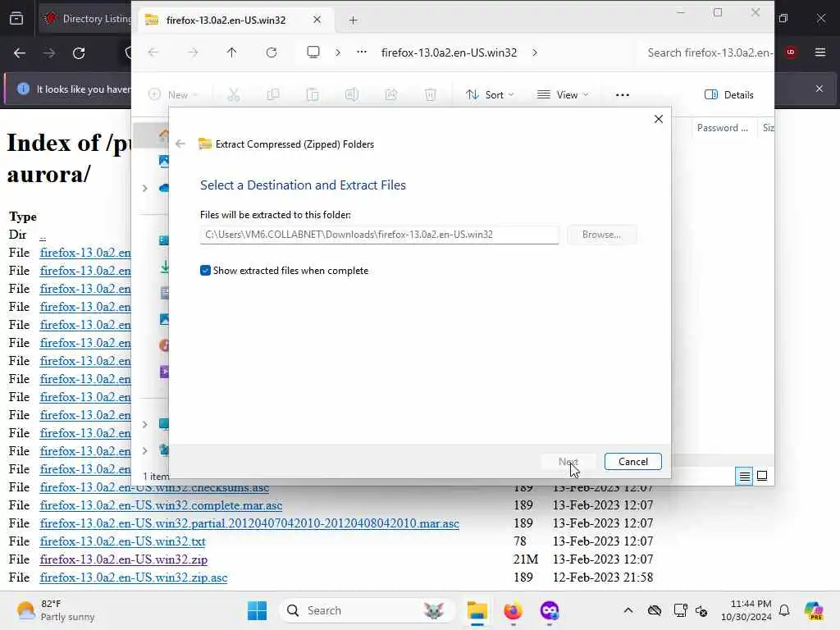This screenshot has height=630, width=840.
Task: Open the New item dropdown
Action: pyautogui.click(x=174, y=95)
